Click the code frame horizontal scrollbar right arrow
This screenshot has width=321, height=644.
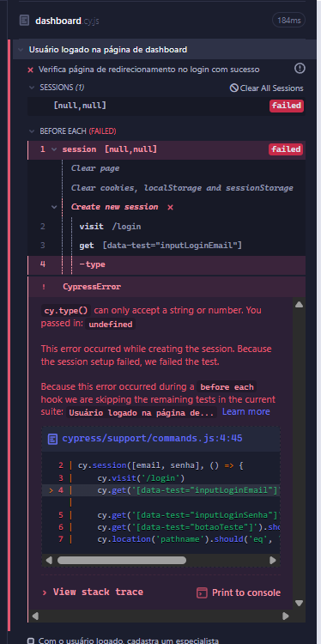click(x=273, y=560)
